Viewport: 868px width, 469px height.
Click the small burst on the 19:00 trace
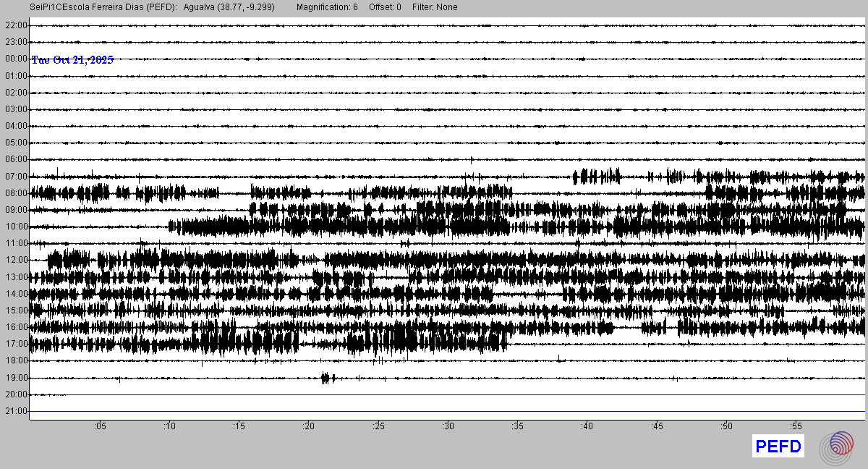coord(326,377)
